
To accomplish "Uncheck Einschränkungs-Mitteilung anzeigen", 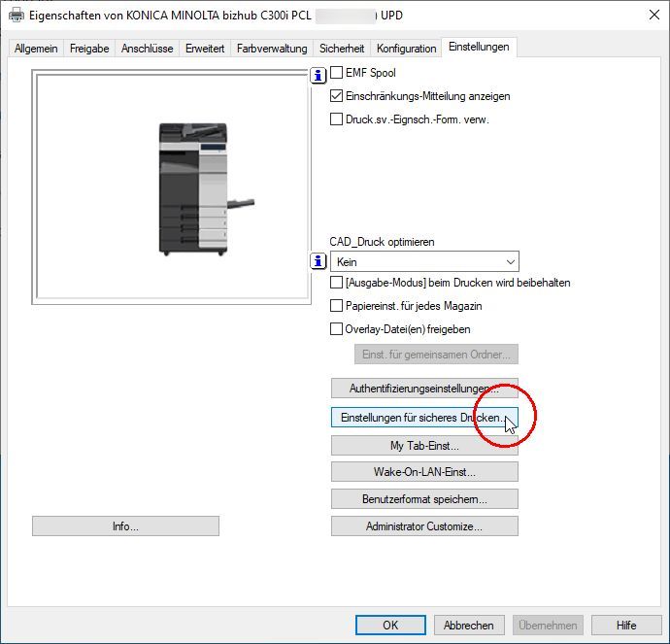I will [337, 96].
